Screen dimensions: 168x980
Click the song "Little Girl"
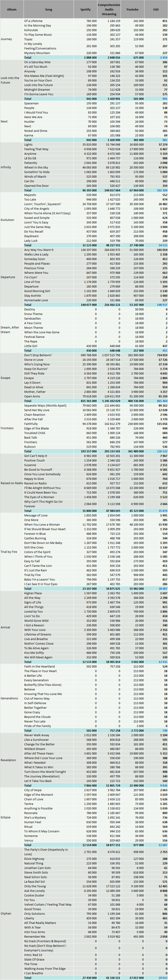click(x=31, y=346)
